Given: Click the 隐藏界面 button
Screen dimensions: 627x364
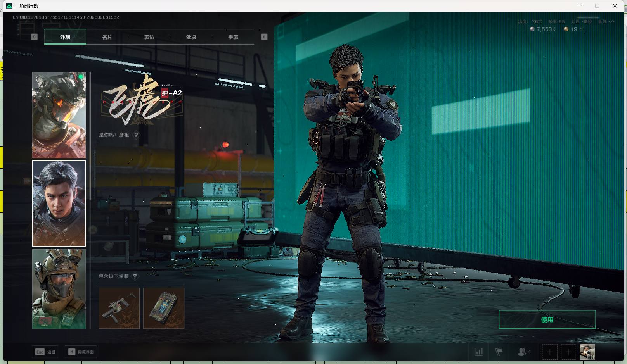Looking at the screenshot, I should (81, 352).
